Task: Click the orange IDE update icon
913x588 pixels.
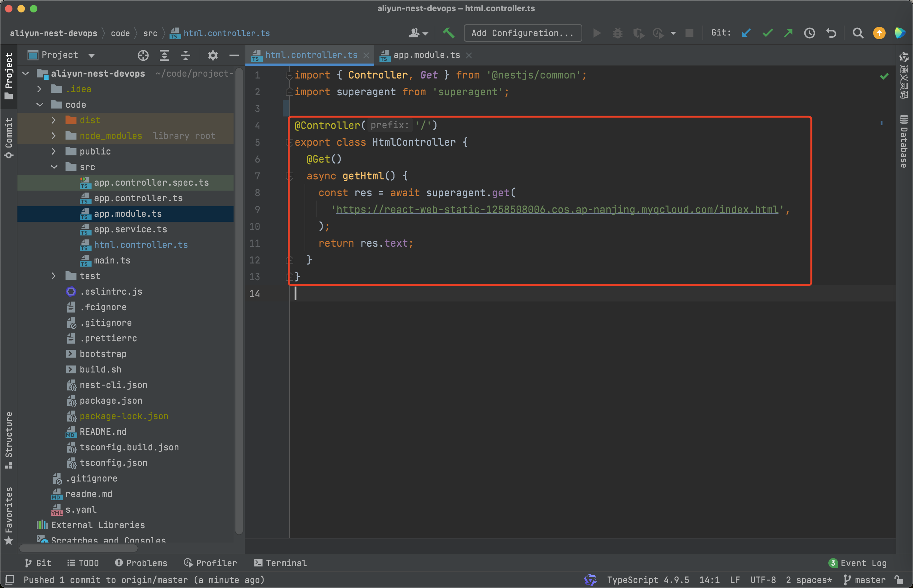Action: tap(879, 33)
